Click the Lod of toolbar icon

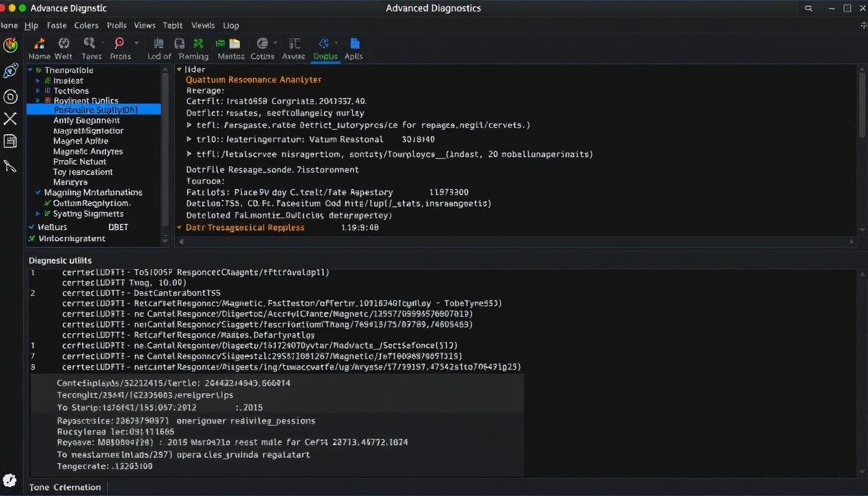[x=159, y=44]
